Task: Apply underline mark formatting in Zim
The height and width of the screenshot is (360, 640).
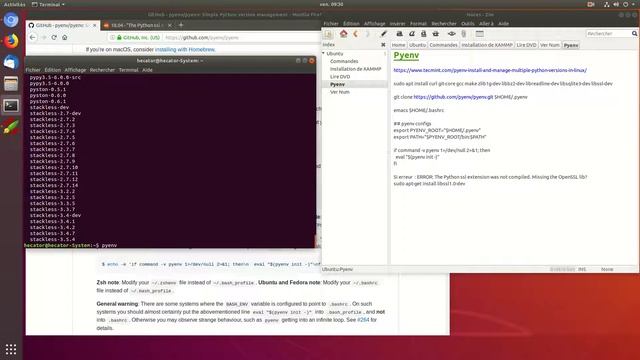Action: [x=424, y=34]
